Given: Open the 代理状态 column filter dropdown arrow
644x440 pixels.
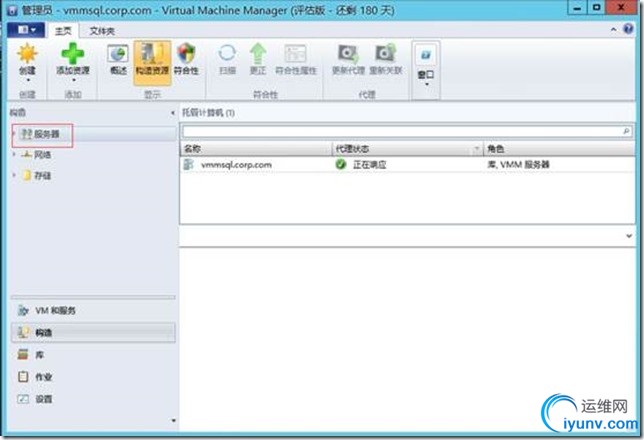Looking at the screenshot, I should point(477,149).
